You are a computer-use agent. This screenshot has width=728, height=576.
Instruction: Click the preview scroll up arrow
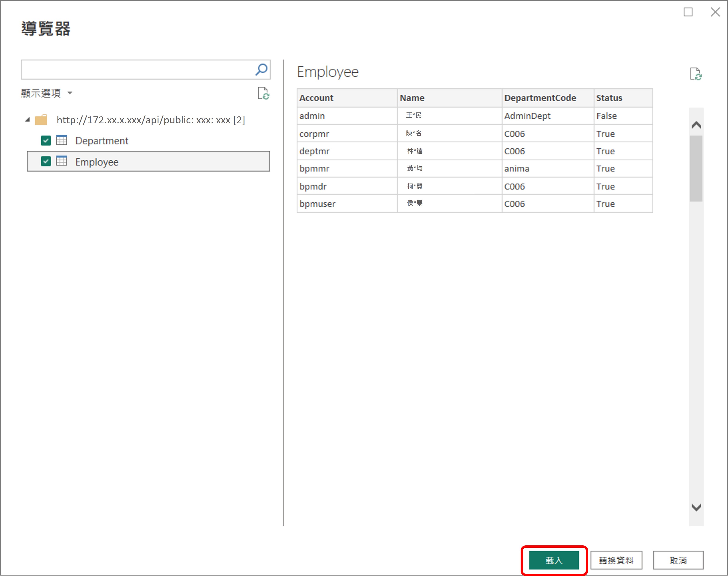[x=696, y=125]
